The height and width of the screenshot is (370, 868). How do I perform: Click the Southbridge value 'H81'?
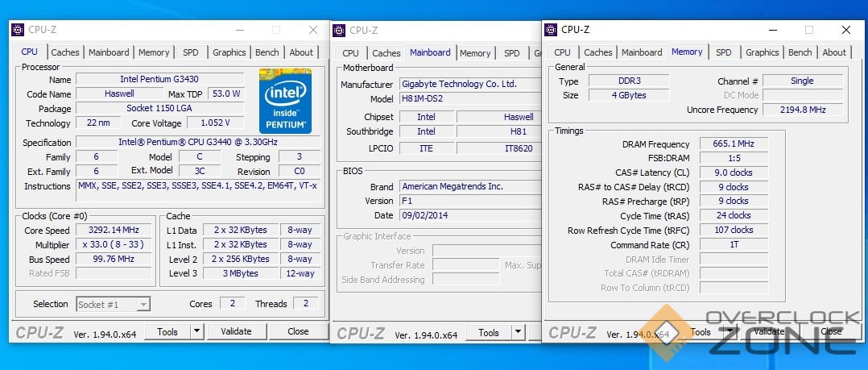500,132
